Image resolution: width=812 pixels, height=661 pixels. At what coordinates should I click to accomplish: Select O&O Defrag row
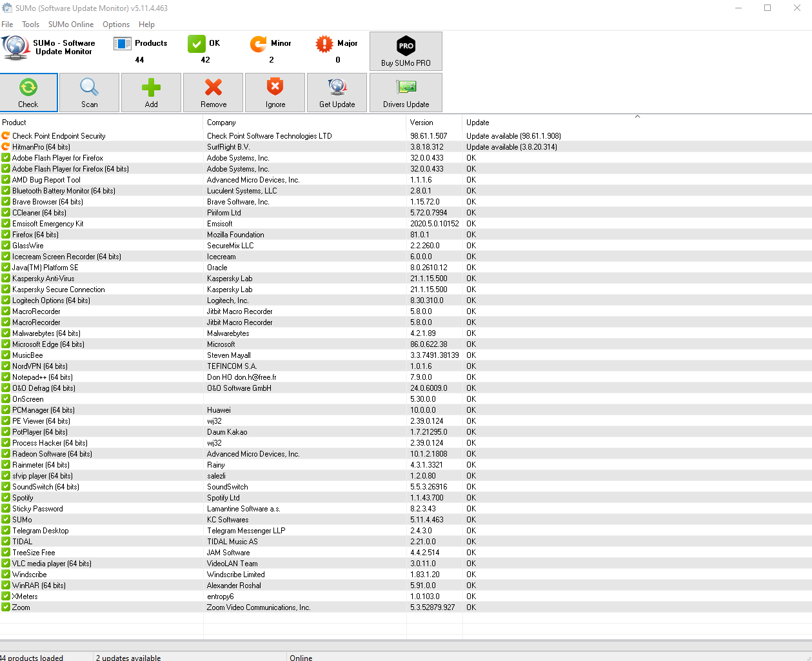pyautogui.click(x=406, y=388)
